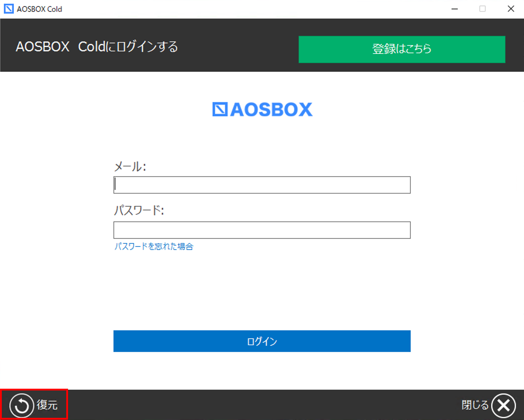The width and height of the screenshot is (524, 420).
Task: Click the AOSBOX Cold title bar text
Action: 39,9
